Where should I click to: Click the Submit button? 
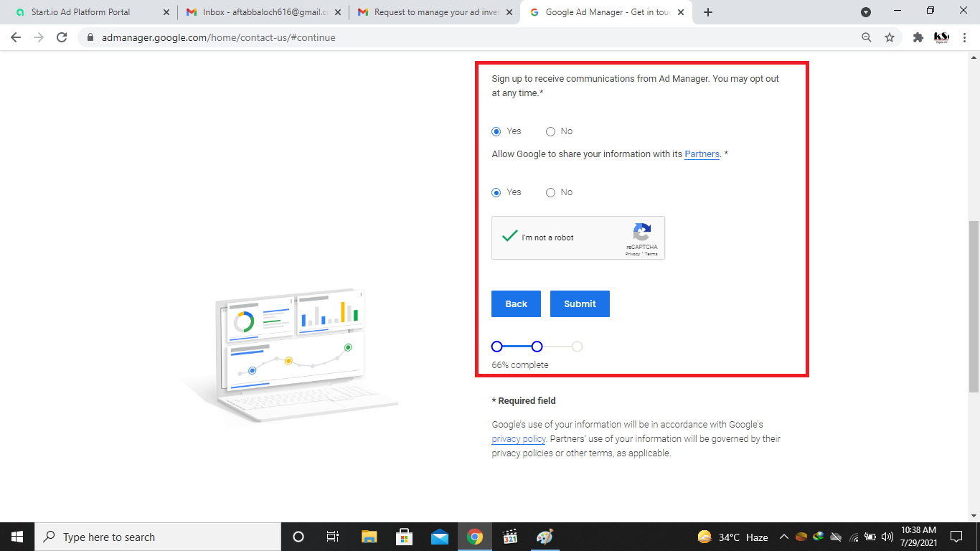pos(580,303)
